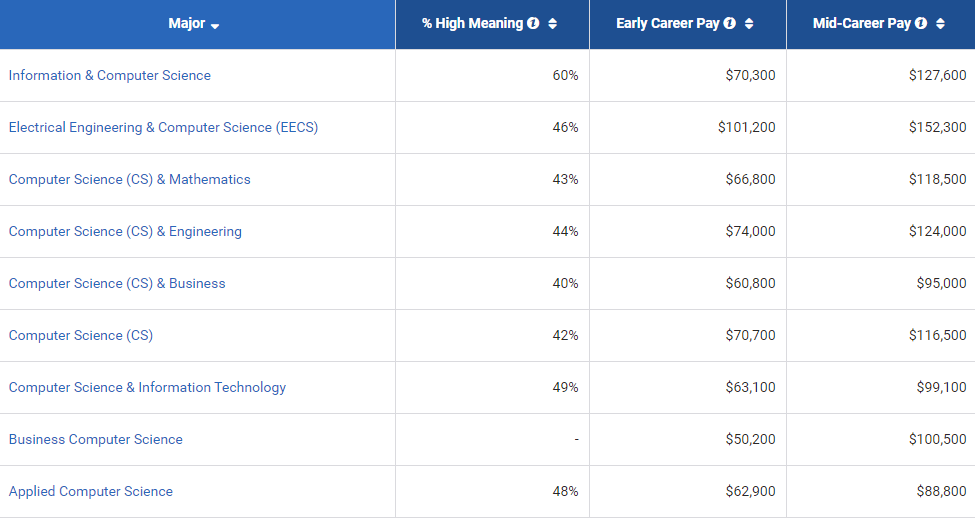Viewport: 975px width, 519px height.
Task: Open Business Computer Science major link
Action: tap(96, 440)
